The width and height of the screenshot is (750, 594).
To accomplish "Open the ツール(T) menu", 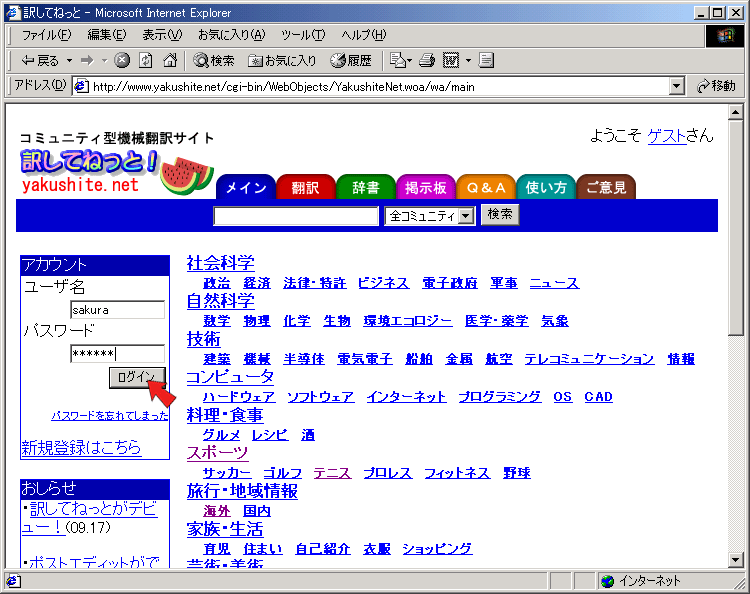I will [x=303, y=35].
